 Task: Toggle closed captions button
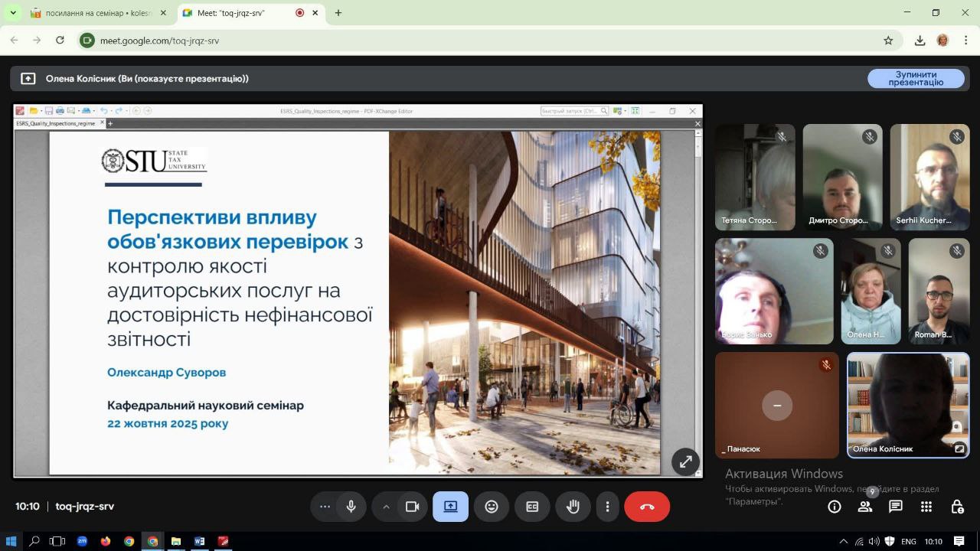click(x=532, y=507)
